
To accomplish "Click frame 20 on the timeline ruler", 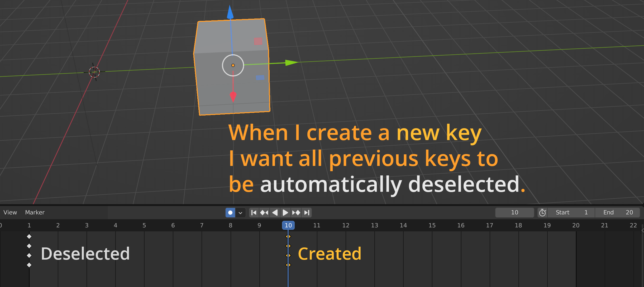I will (x=576, y=225).
